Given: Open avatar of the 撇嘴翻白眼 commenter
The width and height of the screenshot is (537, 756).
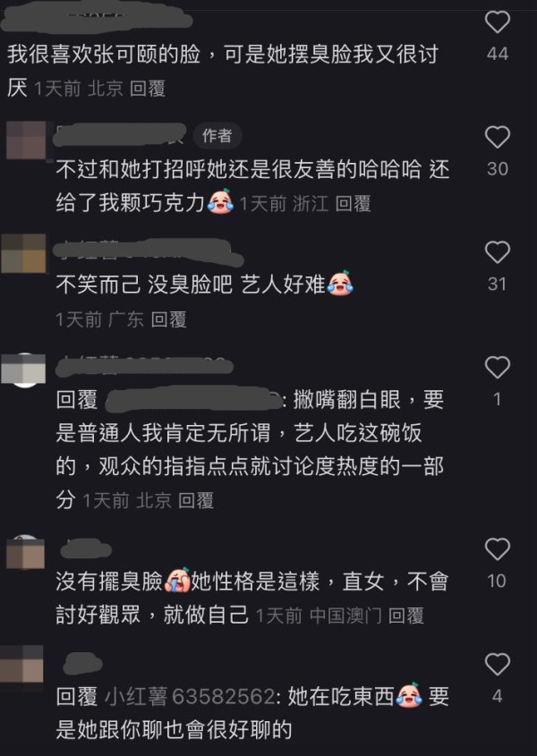Looking at the screenshot, I should [x=23, y=370].
